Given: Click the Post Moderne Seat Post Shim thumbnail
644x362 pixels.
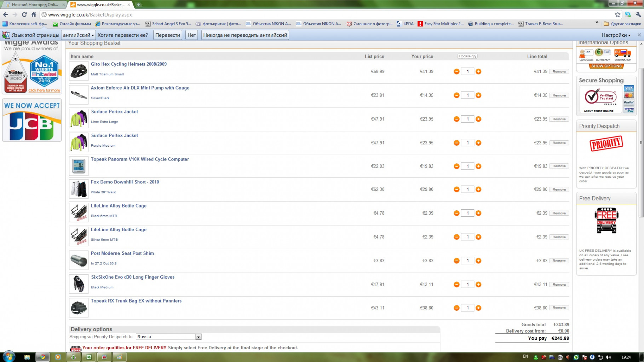Looking at the screenshot, I should 79,261.
